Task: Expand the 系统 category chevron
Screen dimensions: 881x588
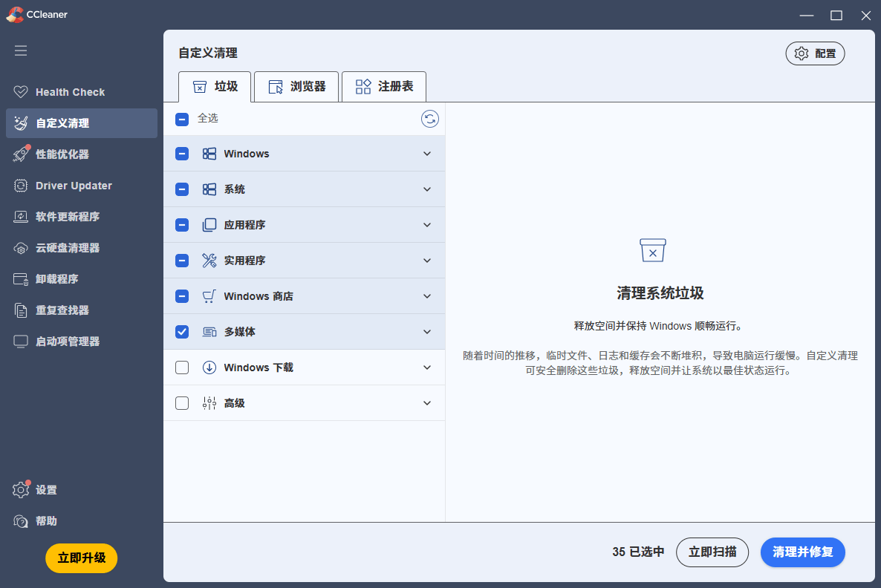Action: tap(427, 189)
